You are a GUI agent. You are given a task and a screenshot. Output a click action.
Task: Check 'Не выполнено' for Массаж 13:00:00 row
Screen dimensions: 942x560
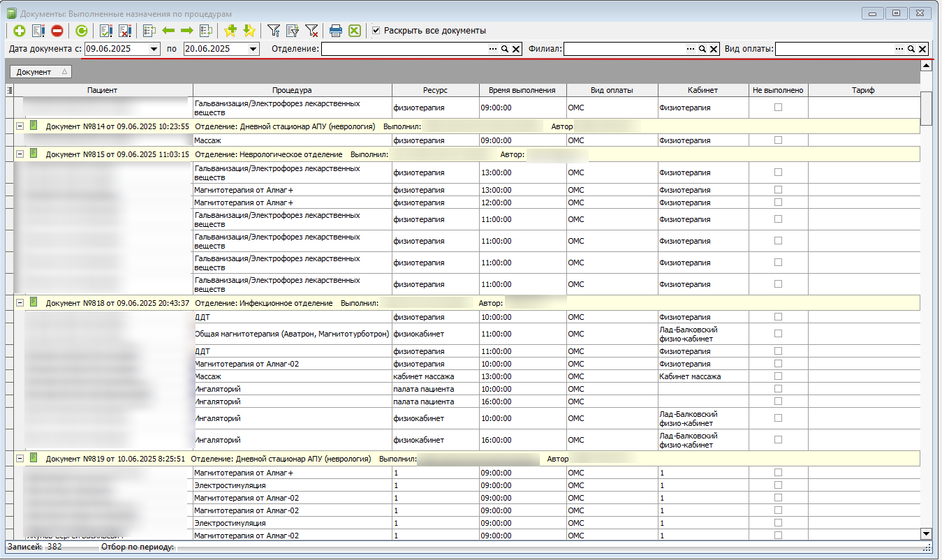pyautogui.click(x=778, y=376)
